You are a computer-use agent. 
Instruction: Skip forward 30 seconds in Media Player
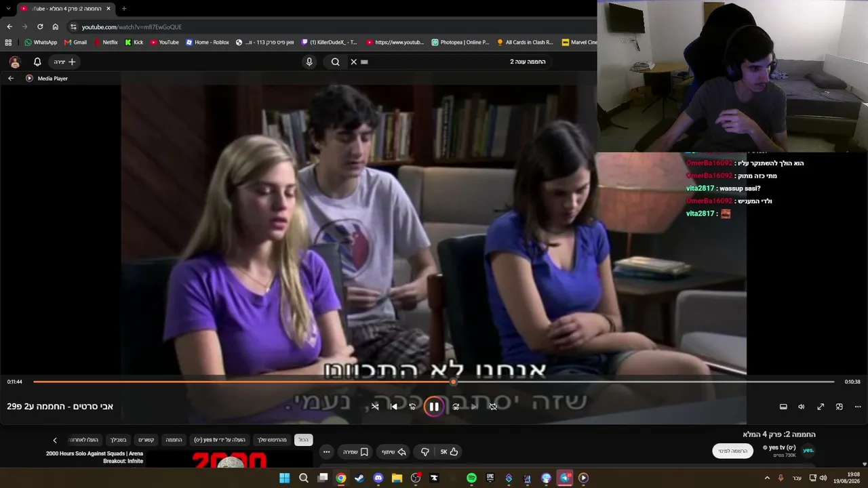(x=456, y=407)
